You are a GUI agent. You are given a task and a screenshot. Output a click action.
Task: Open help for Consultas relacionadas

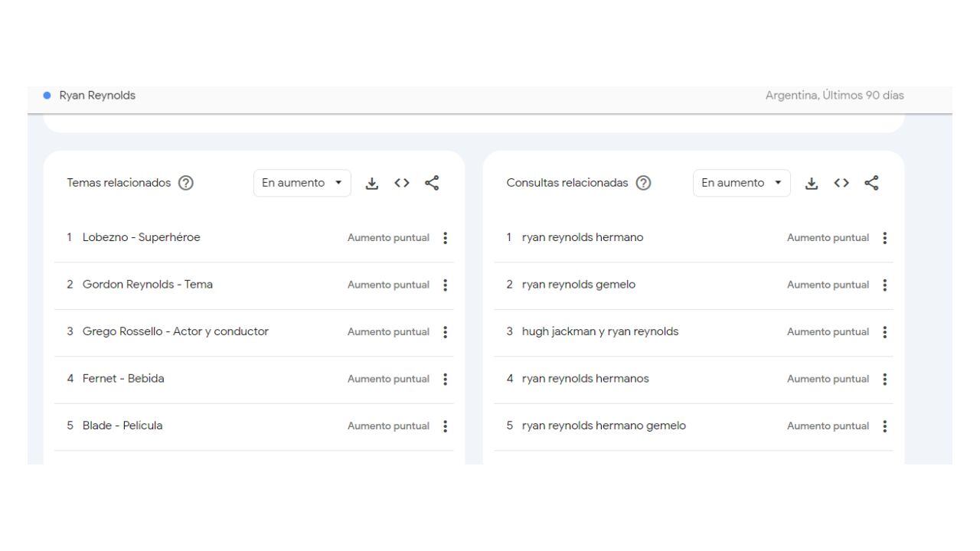coord(644,183)
